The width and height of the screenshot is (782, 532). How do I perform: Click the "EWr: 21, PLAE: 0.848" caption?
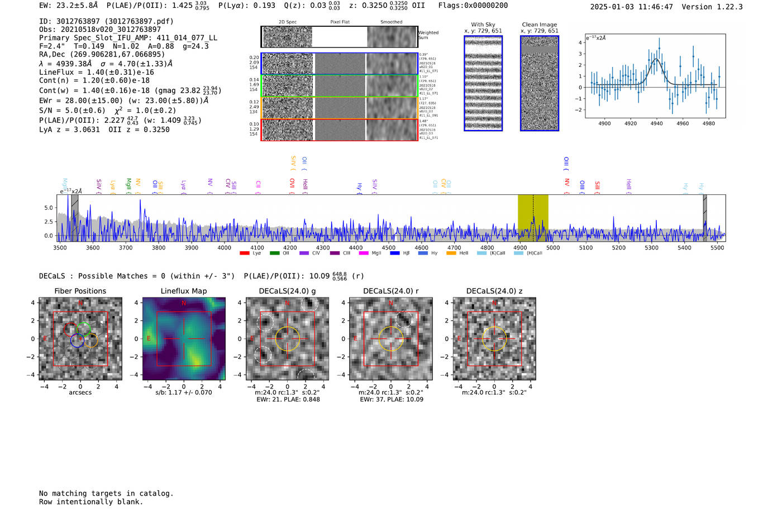coord(288,400)
